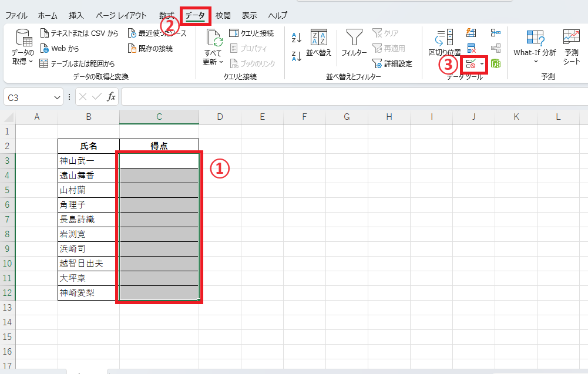The height and width of the screenshot is (374, 588).
Task: Click テーブルまたは範囲から
Action: click(77, 64)
